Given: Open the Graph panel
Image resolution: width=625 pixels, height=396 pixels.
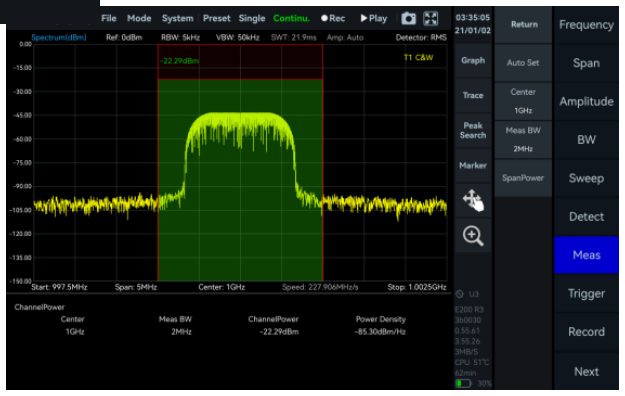Looking at the screenshot, I should pos(473,61).
